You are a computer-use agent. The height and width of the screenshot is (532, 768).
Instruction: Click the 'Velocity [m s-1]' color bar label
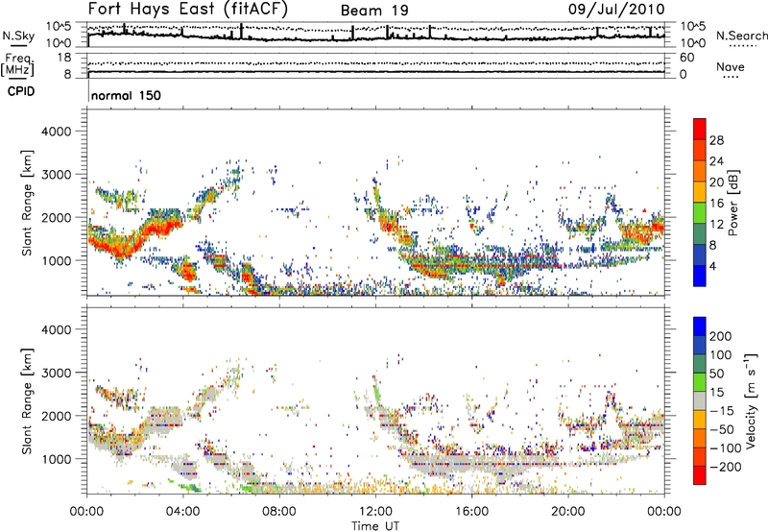[x=752, y=400]
